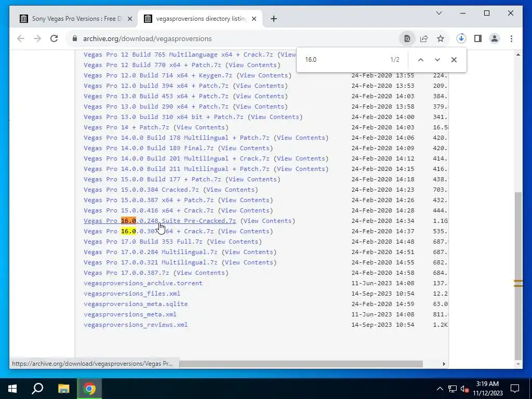Open Vegas Pro 15.0.0.384 Cracked.7z link
This screenshot has height=399, width=532.
(141, 190)
